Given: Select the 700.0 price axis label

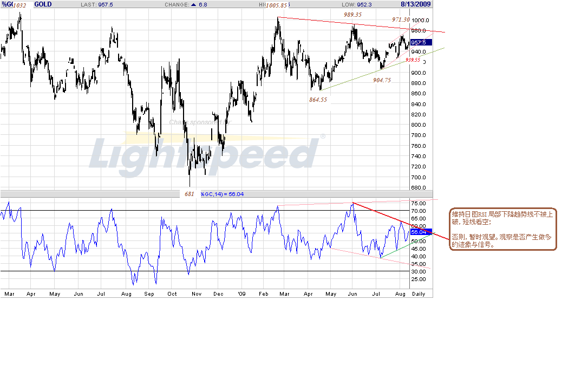Looking at the screenshot, I should pos(419,178).
